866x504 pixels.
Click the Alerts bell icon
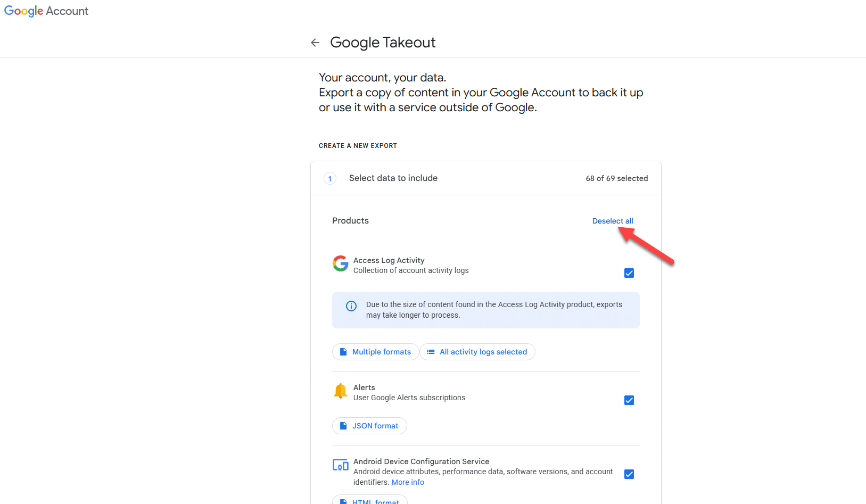(341, 391)
